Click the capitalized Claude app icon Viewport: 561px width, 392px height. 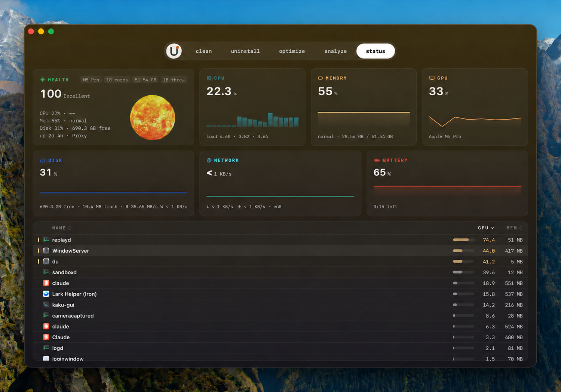(x=46, y=337)
